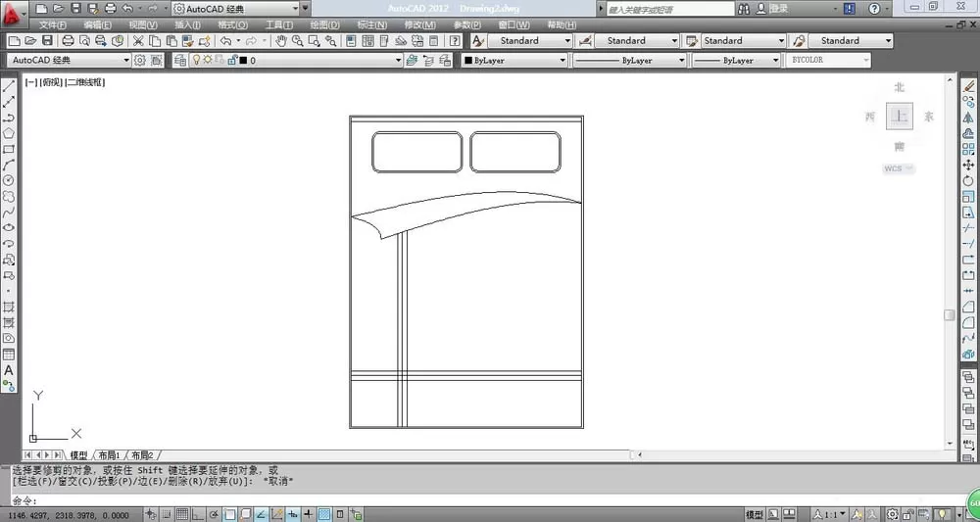Select the Line tool in draw toolbar
This screenshot has height=522, width=980.
(9, 86)
